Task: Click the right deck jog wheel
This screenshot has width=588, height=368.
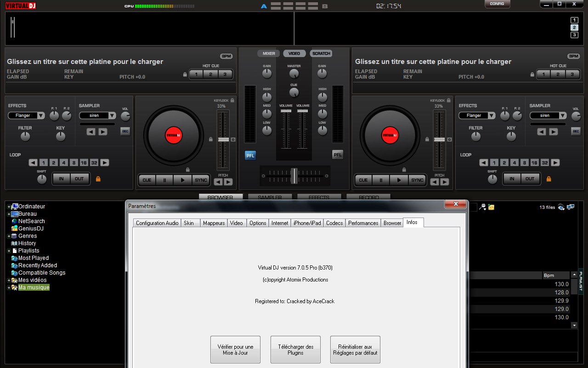Action: (x=390, y=135)
